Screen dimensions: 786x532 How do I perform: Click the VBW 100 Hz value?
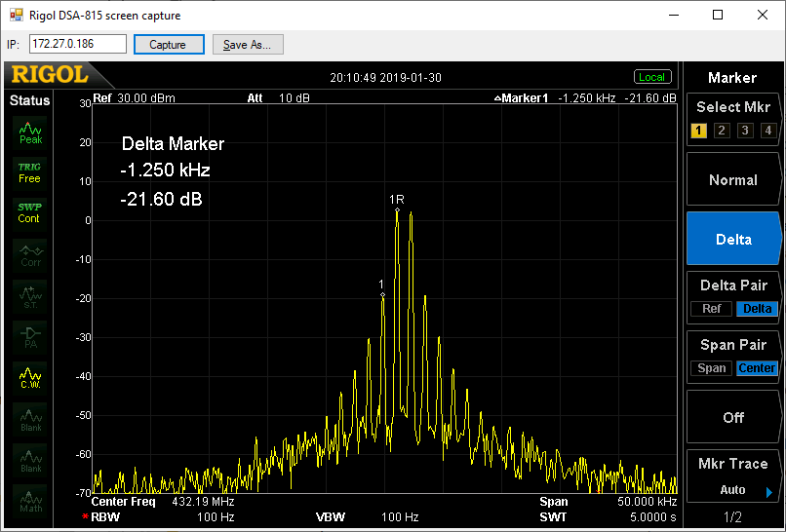(400, 517)
